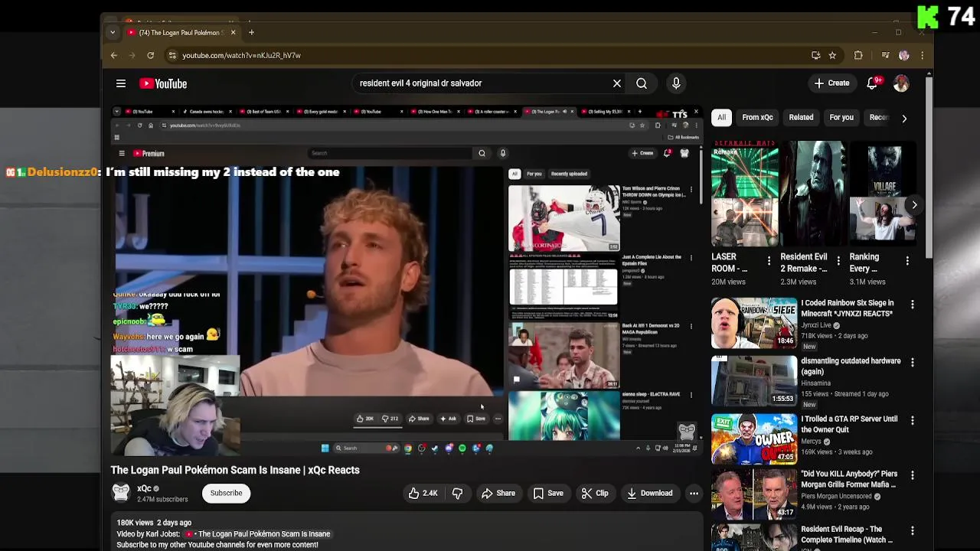Image resolution: width=980 pixels, height=551 pixels.
Task: Open options for dismantling outdated hardware
Action: 912,363
